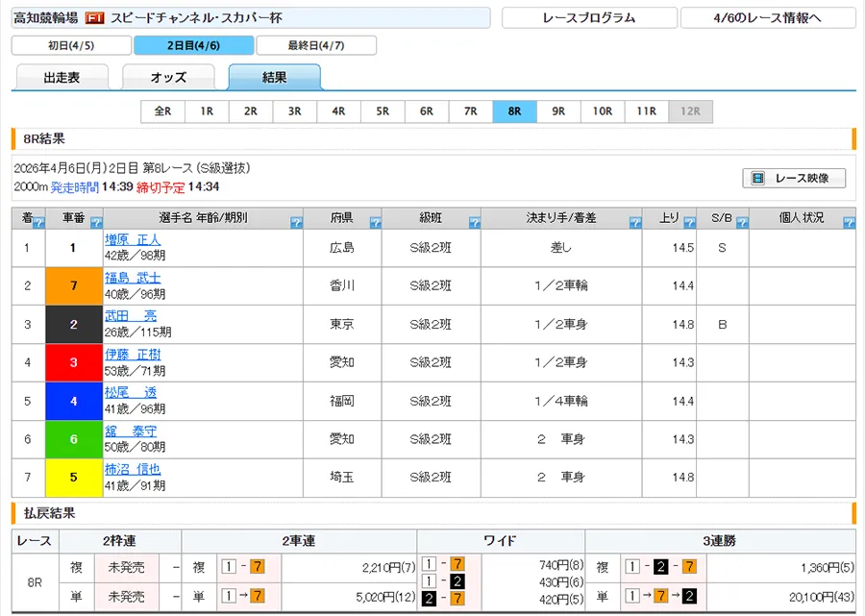Open help icon in 級班 column header

[475, 223]
